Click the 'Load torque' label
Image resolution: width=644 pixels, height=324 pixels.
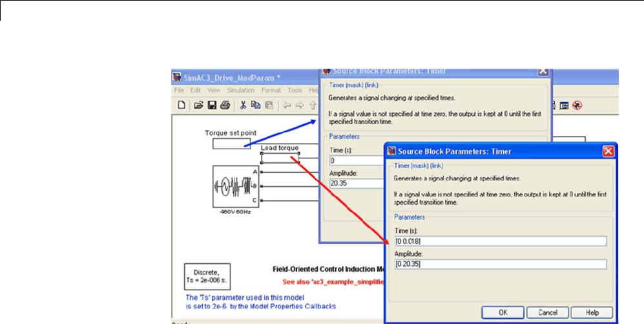pyautogui.click(x=280, y=147)
